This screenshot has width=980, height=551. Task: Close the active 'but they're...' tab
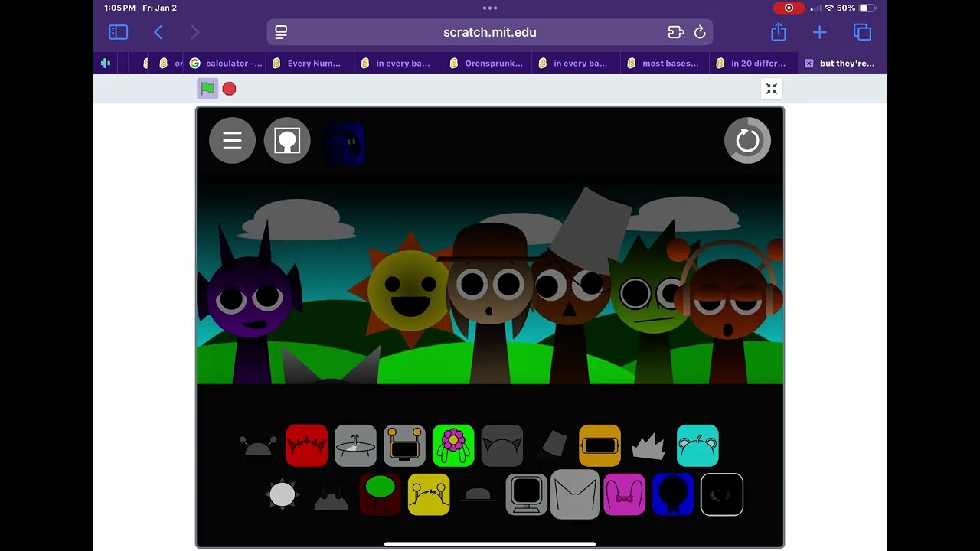coord(808,64)
